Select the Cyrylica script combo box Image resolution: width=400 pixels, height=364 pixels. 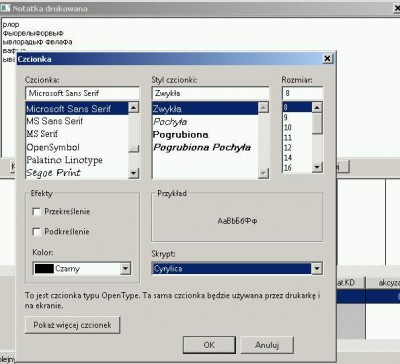[x=237, y=268]
